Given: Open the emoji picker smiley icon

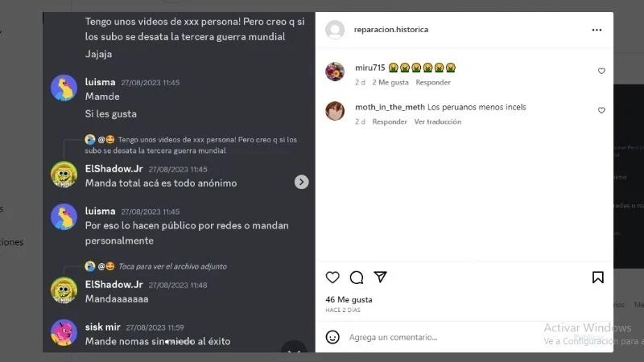Looking at the screenshot, I should tap(332, 337).
